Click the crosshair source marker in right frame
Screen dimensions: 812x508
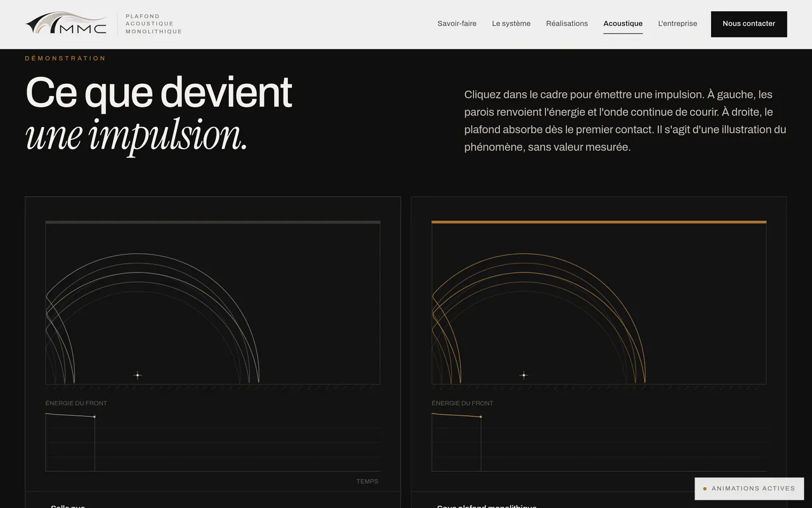523,375
